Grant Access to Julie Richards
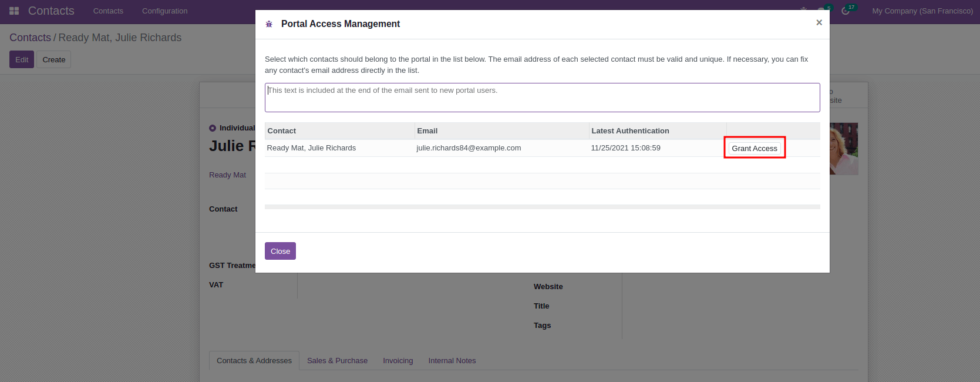This screenshot has height=382, width=980. (x=754, y=149)
